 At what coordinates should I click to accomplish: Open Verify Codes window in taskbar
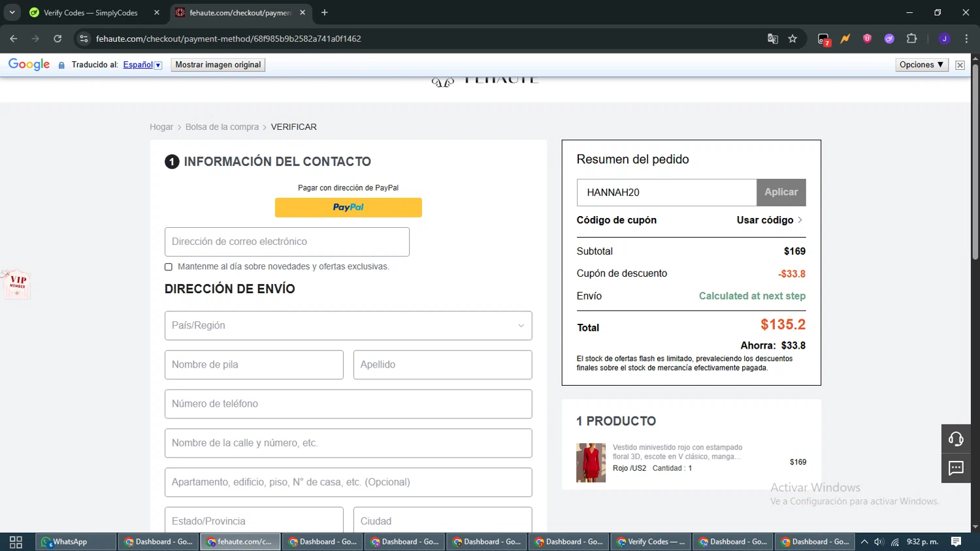[x=651, y=542]
